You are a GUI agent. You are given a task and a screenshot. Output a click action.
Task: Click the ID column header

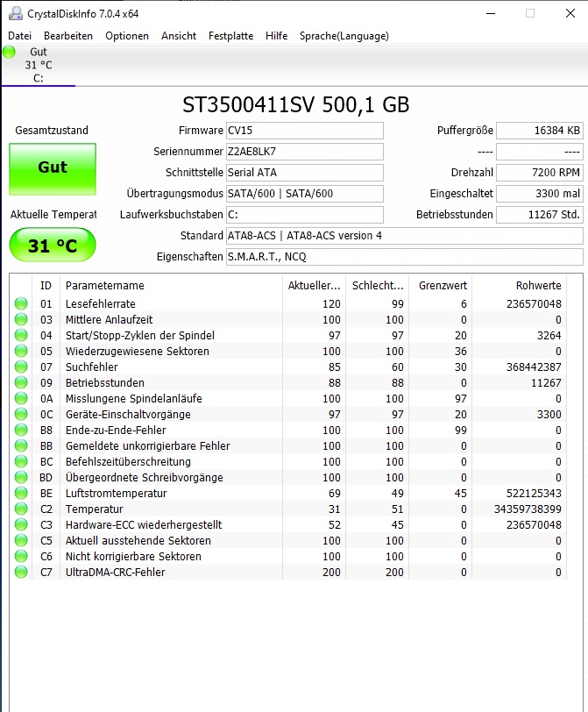46,286
